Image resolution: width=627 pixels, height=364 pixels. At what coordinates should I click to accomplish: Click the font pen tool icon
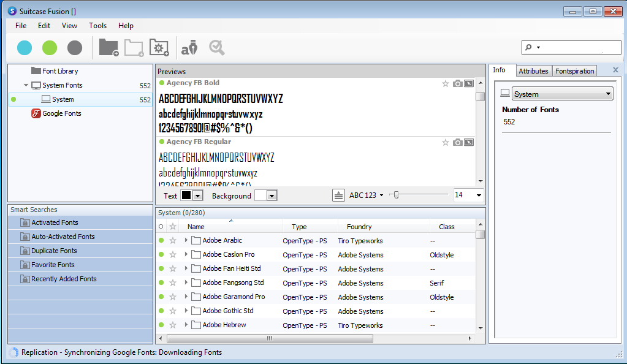(x=189, y=48)
